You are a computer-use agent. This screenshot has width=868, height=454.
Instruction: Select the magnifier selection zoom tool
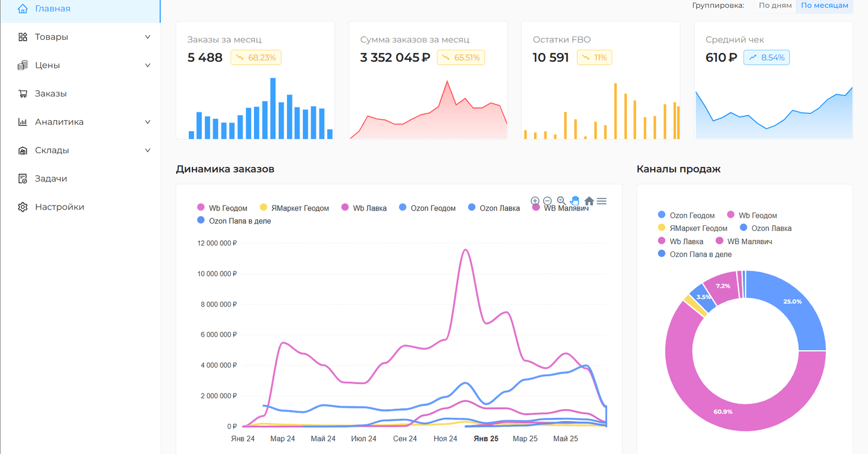coord(561,201)
